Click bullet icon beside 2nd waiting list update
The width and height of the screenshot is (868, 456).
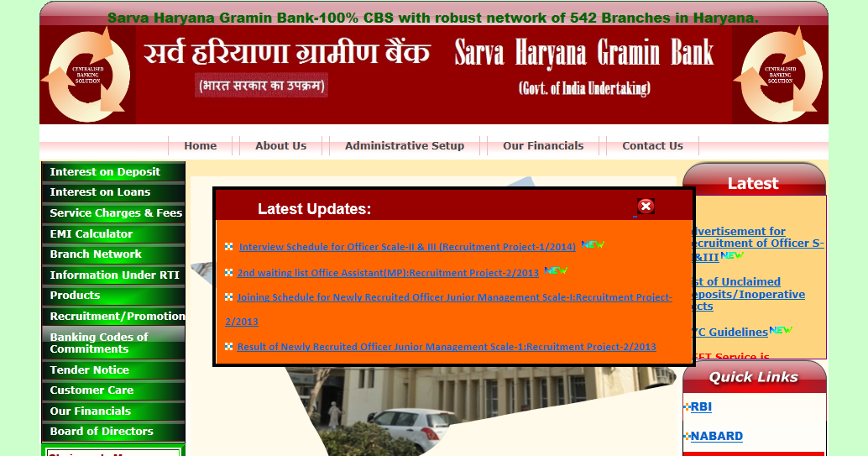pos(228,273)
